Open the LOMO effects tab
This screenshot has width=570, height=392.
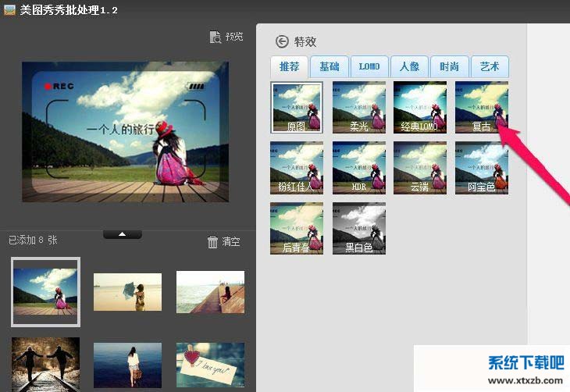click(369, 67)
